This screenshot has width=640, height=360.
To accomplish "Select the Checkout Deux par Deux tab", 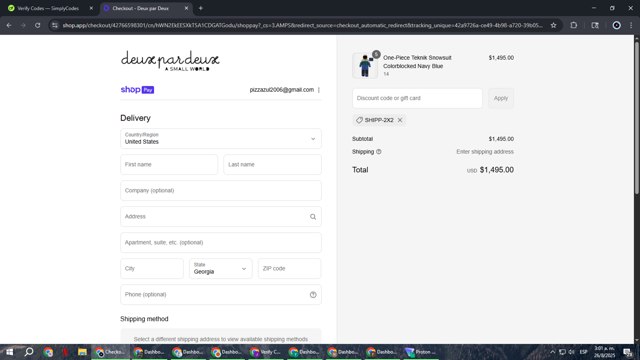I will tap(141, 8).
